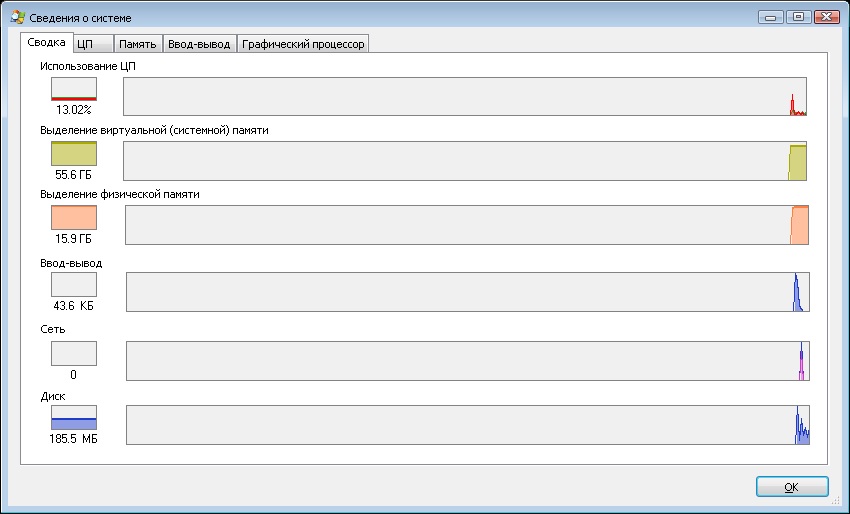850x514 pixels.
Task: Click the virtual memory commit mini gauge
Action: 74,153
